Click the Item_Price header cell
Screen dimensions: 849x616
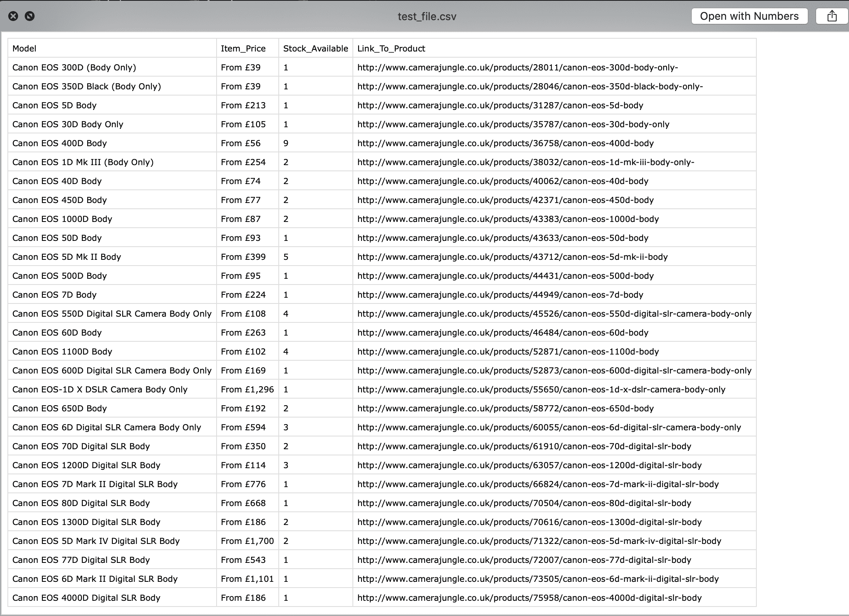[x=243, y=49]
